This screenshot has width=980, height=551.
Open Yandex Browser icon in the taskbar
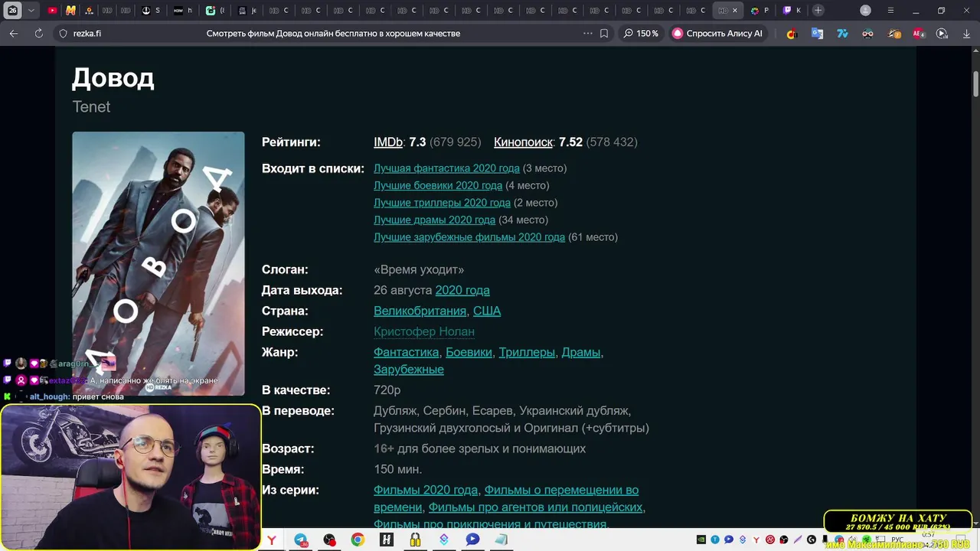pyautogui.click(x=272, y=540)
